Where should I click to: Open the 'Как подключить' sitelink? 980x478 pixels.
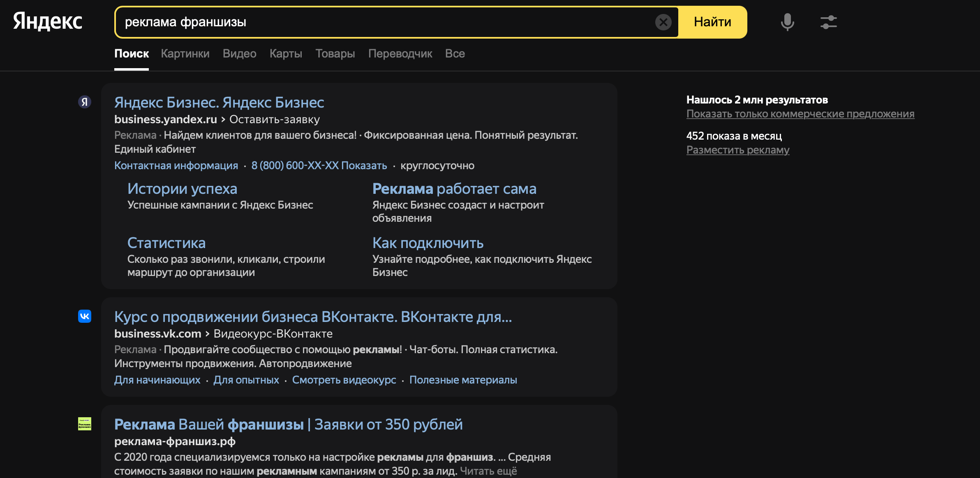click(x=428, y=243)
